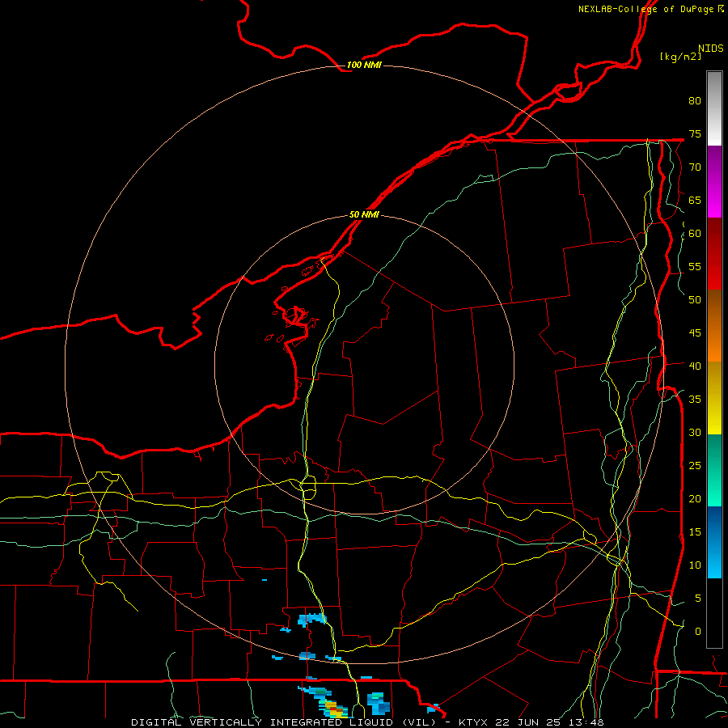Screen dimensions: 728x728
Task: Click the 40 value on the color scale
Action: point(695,366)
